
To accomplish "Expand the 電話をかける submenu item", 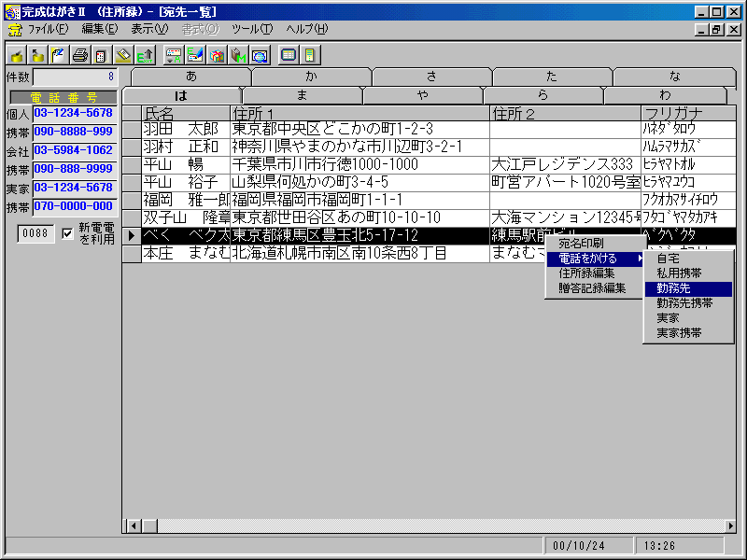I will click(594, 259).
